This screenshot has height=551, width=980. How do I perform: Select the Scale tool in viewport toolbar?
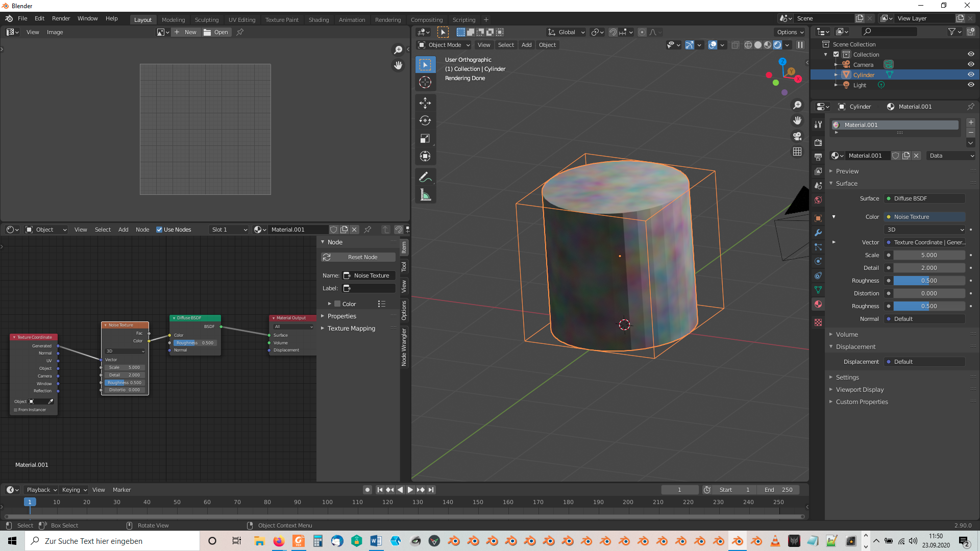click(425, 139)
